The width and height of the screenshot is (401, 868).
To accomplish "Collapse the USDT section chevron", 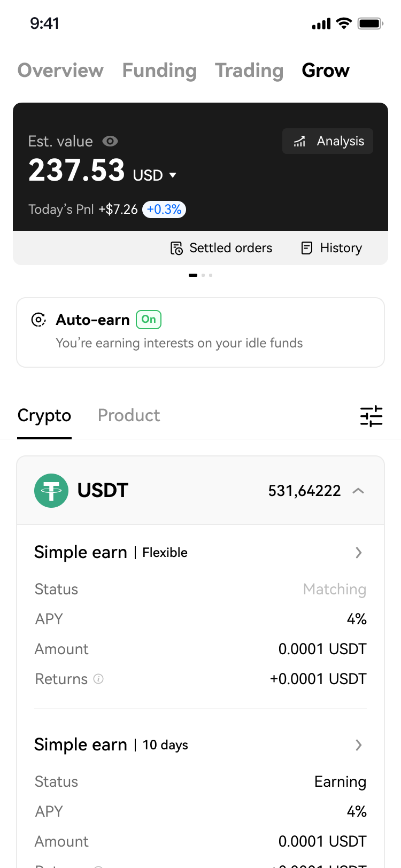I will pyautogui.click(x=358, y=491).
